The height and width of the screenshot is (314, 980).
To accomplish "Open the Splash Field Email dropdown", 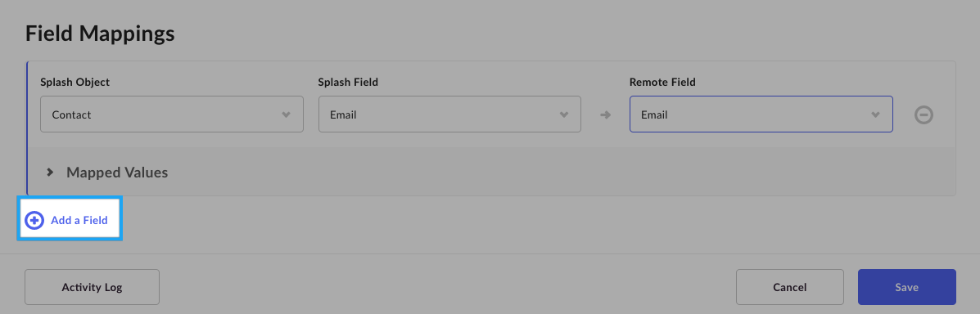I will (x=450, y=114).
